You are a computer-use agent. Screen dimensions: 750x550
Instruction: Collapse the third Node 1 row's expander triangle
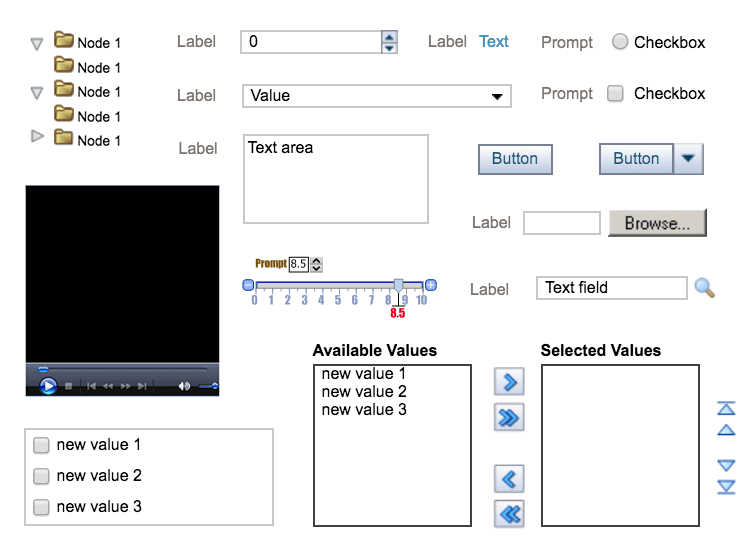pyautogui.click(x=37, y=92)
